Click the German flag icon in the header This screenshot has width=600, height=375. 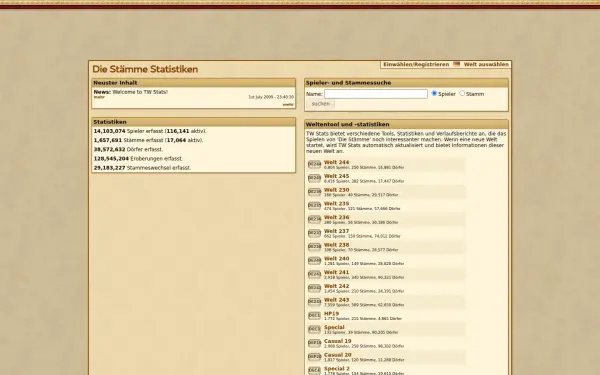click(457, 64)
